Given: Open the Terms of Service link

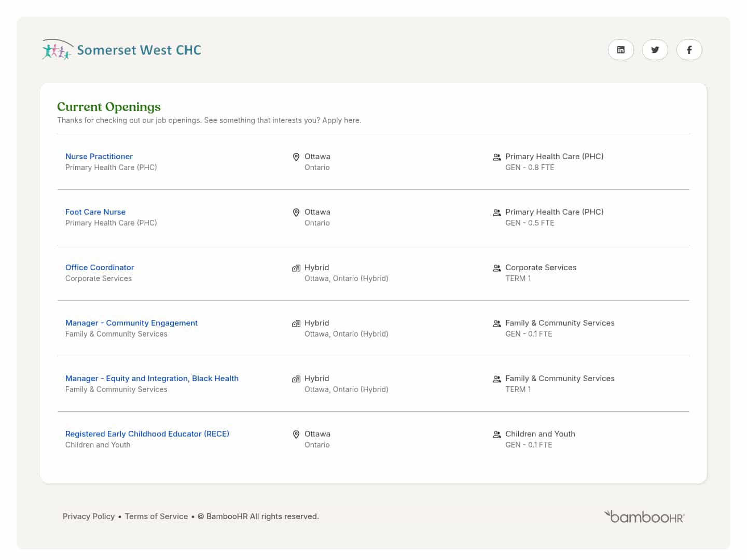Looking at the screenshot, I should 156,516.
